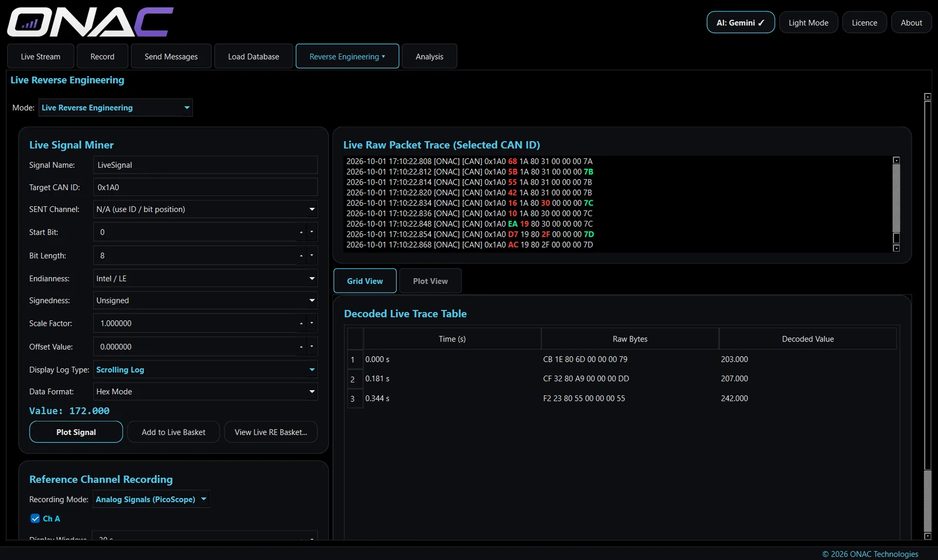
Task: Click the main page scroll-down arrow
Action: (927, 536)
